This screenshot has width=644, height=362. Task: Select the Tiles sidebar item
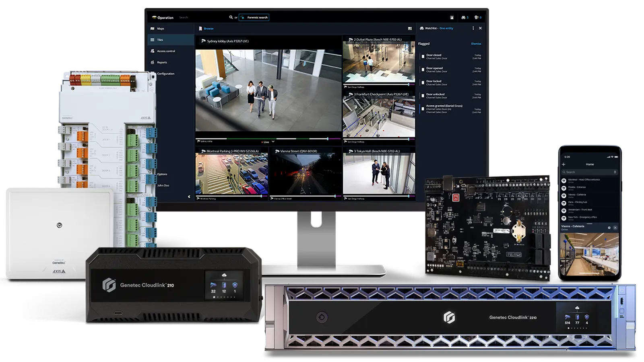tap(171, 40)
